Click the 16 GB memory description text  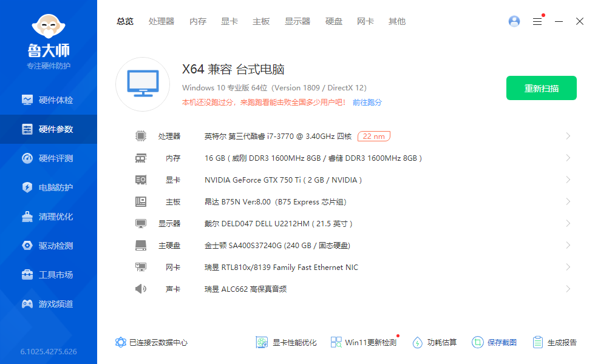[313, 158]
